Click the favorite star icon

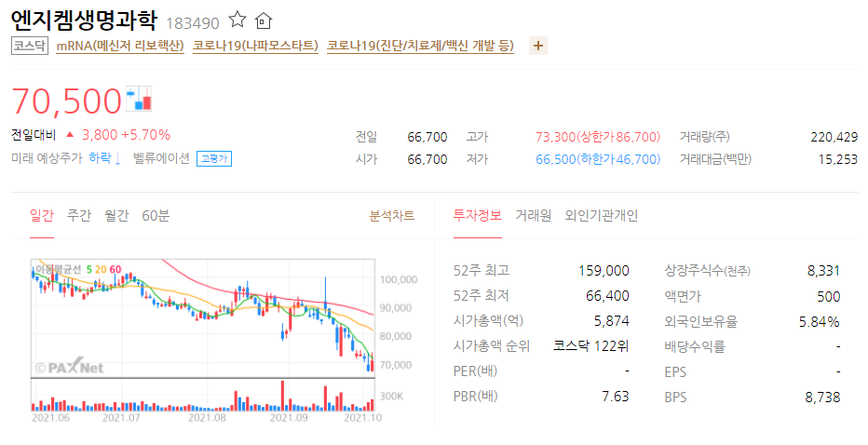tap(237, 20)
